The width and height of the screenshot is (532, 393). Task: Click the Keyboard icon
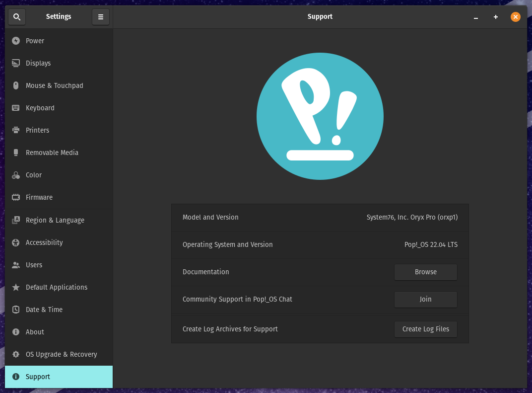(15, 108)
